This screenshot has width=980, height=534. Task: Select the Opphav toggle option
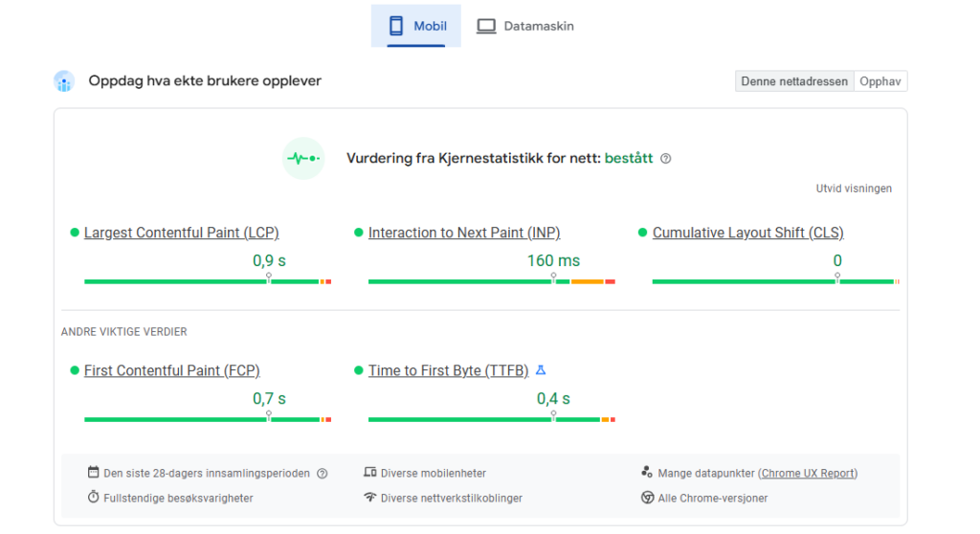[x=880, y=81]
